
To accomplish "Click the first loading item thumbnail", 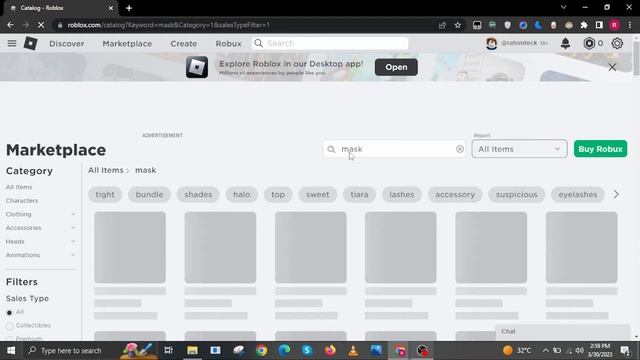I will pos(130,247).
